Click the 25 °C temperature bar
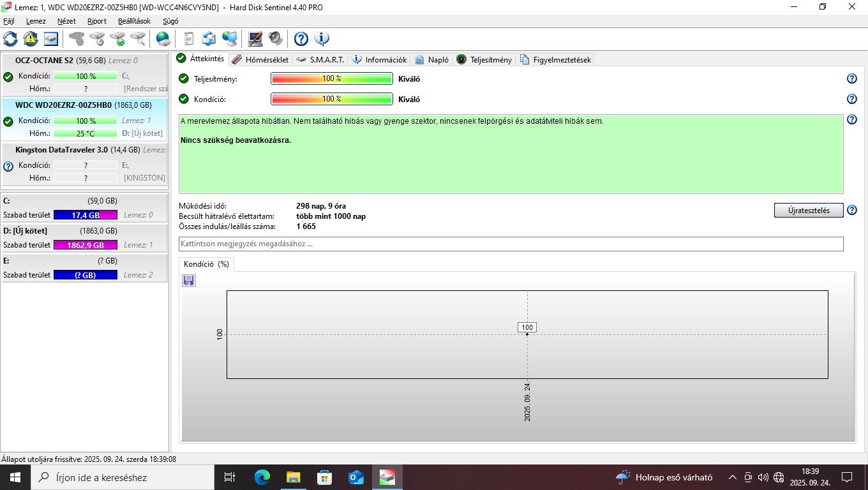This screenshot has height=490, width=868. point(86,133)
